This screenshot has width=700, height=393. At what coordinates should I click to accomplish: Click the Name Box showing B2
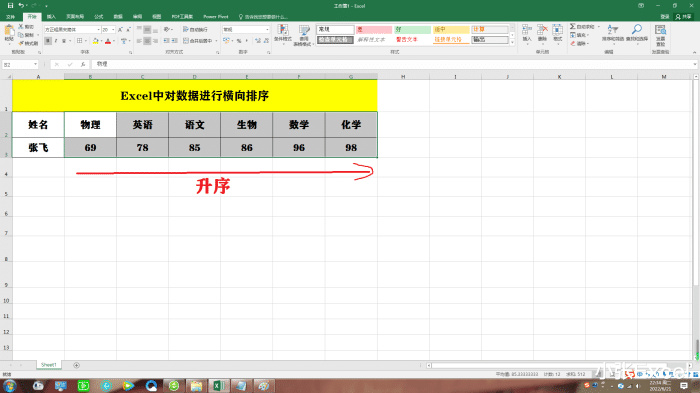[x=20, y=65]
